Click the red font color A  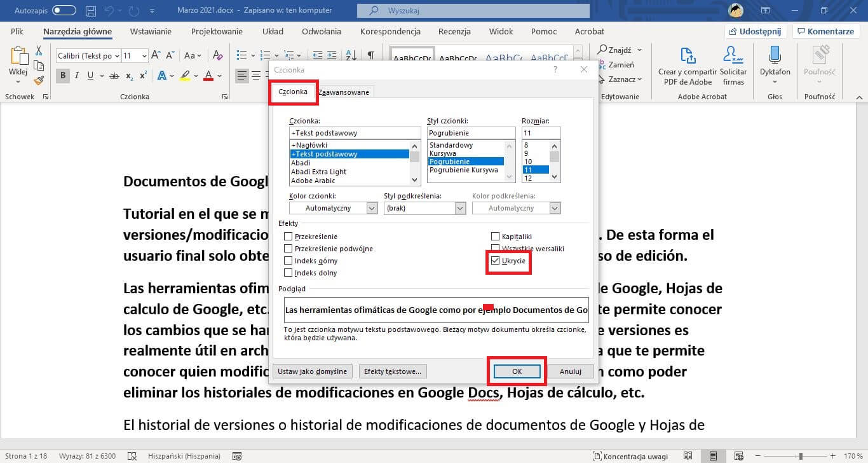click(208, 76)
